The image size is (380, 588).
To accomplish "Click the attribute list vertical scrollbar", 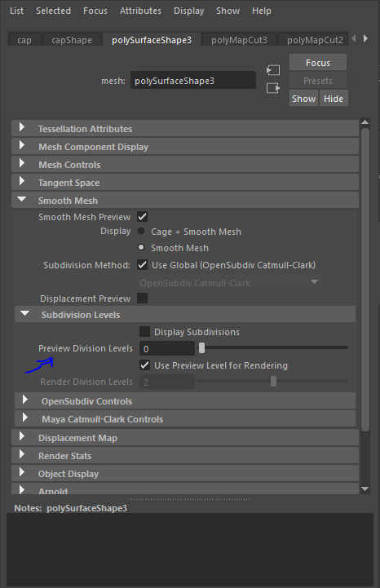I will coord(365,280).
